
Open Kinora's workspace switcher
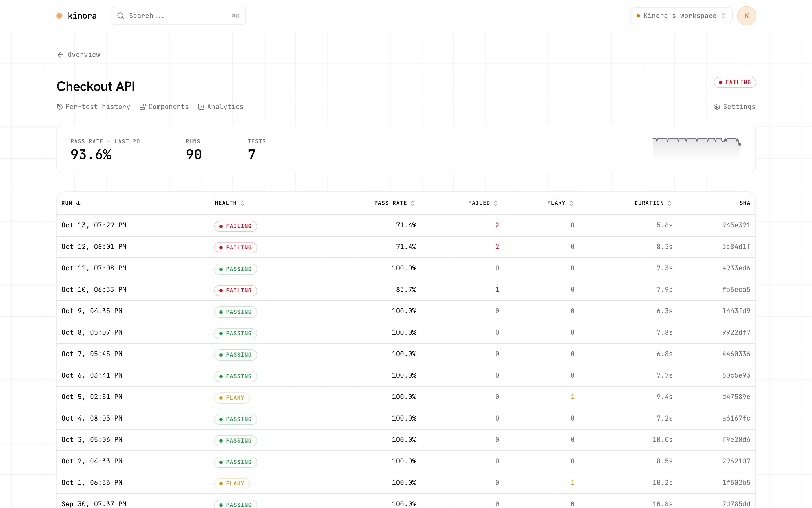click(x=681, y=16)
